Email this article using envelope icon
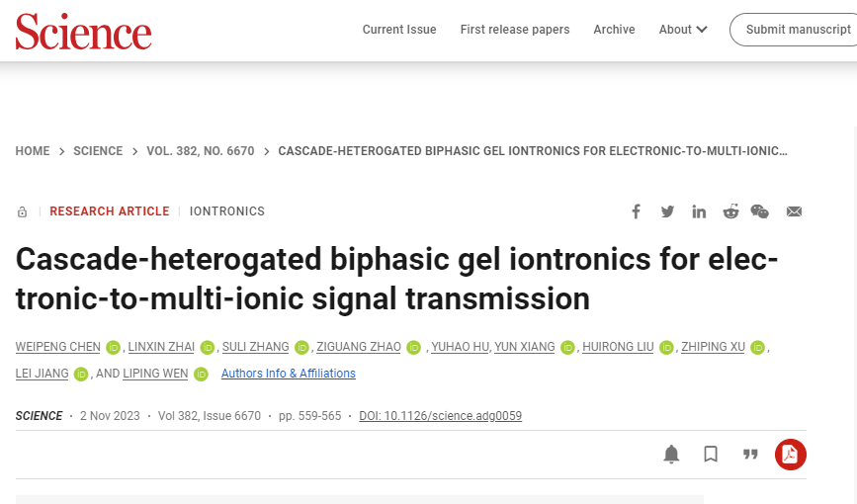The image size is (857, 504). (x=794, y=211)
